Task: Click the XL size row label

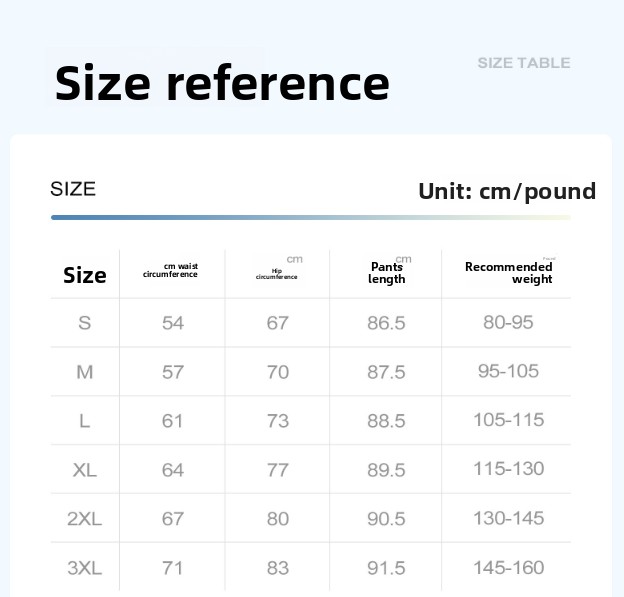Action: [84, 470]
